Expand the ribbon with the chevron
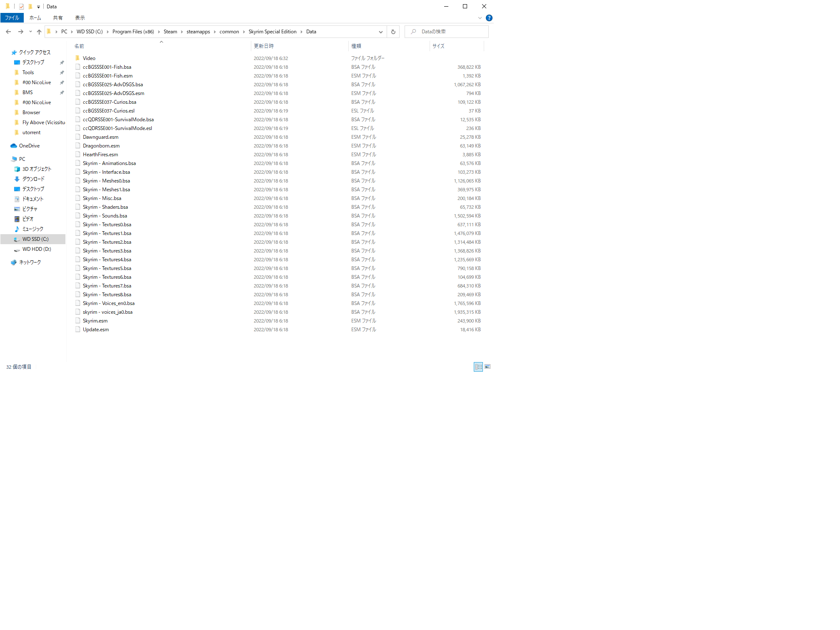 coord(480,18)
